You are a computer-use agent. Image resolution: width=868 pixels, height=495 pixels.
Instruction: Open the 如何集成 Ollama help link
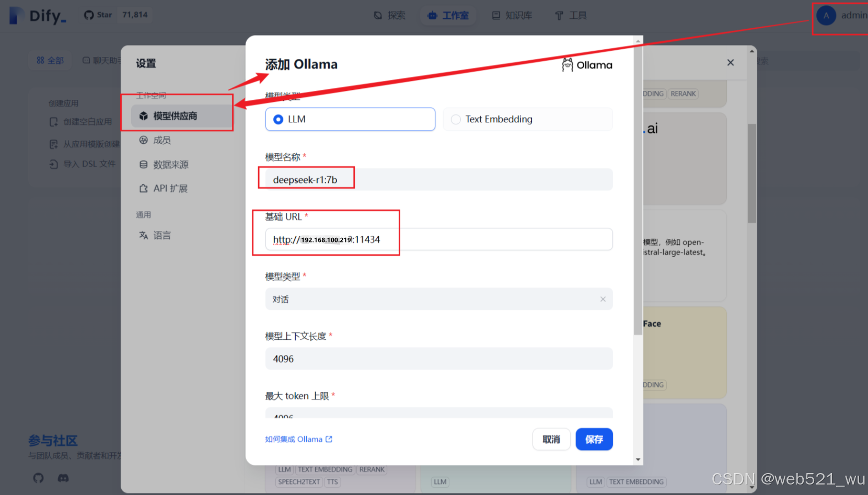[x=298, y=439]
